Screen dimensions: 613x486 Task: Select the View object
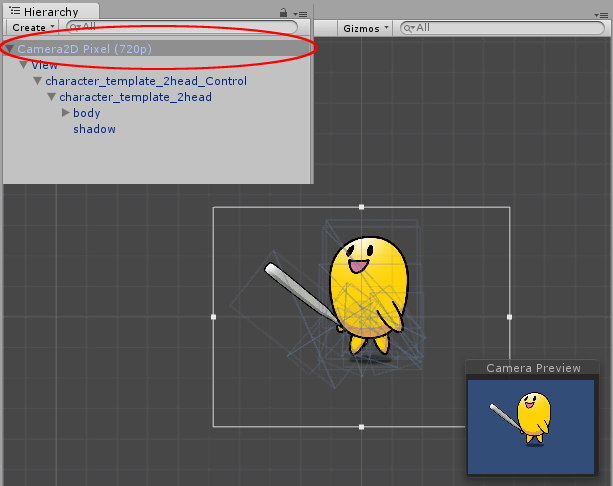[45, 65]
